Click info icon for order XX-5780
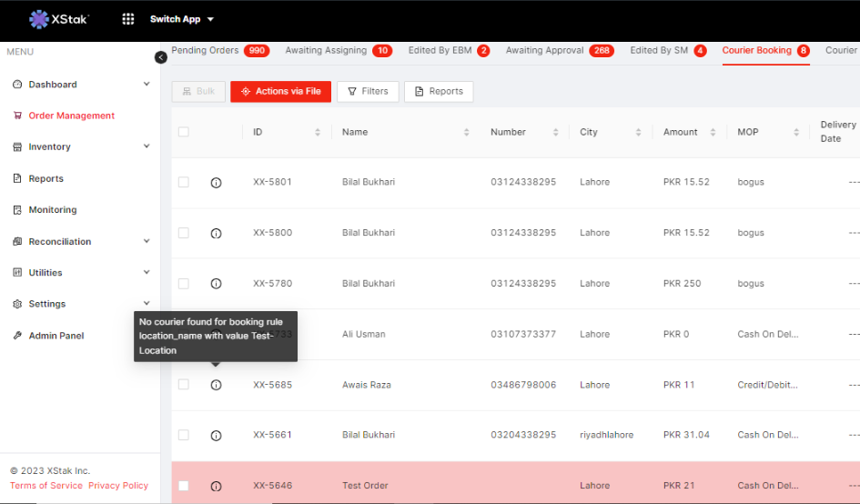Screen dimensions: 860x504 click(216, 284)
